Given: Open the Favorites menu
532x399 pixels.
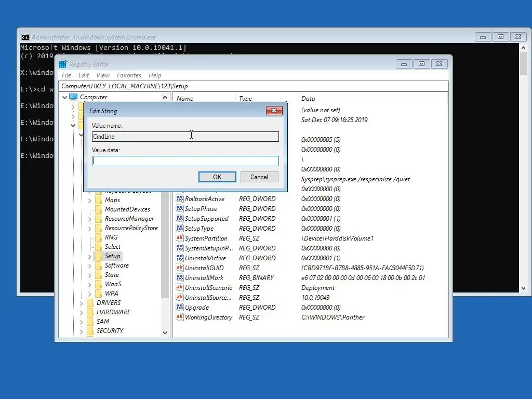Looking at the screenshot, I should [129, 75].
